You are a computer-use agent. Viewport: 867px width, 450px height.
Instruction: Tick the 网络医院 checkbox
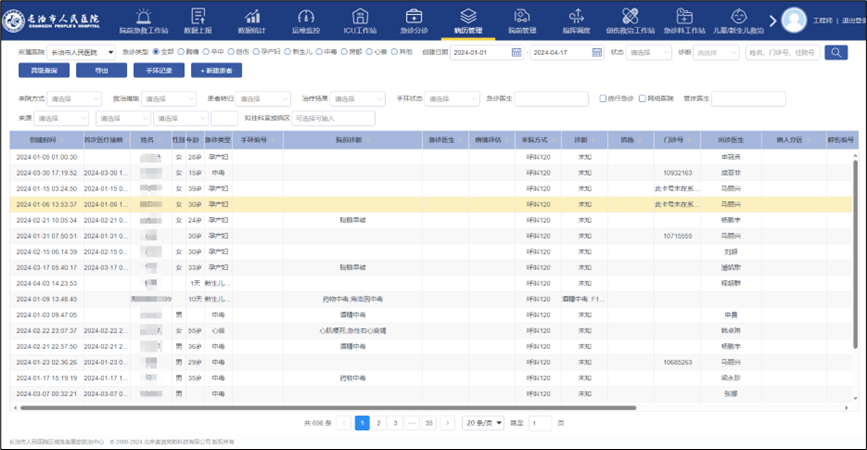click(643, 98)
